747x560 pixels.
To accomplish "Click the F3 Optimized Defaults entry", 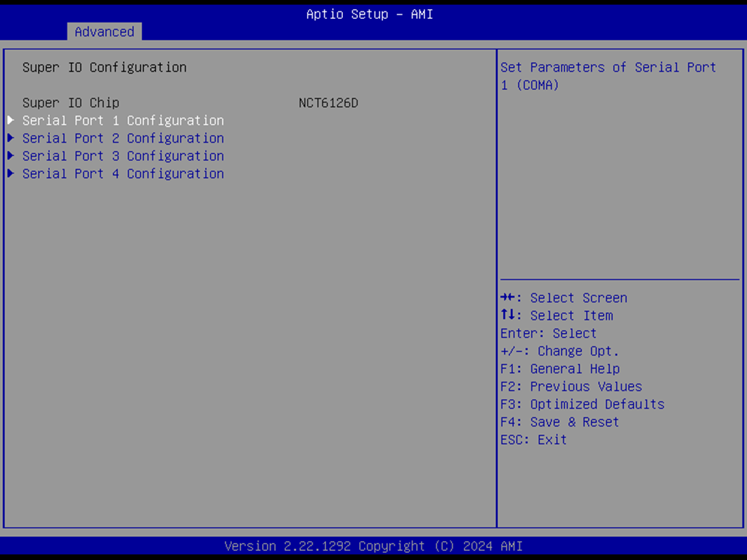I will pos(582,404).
